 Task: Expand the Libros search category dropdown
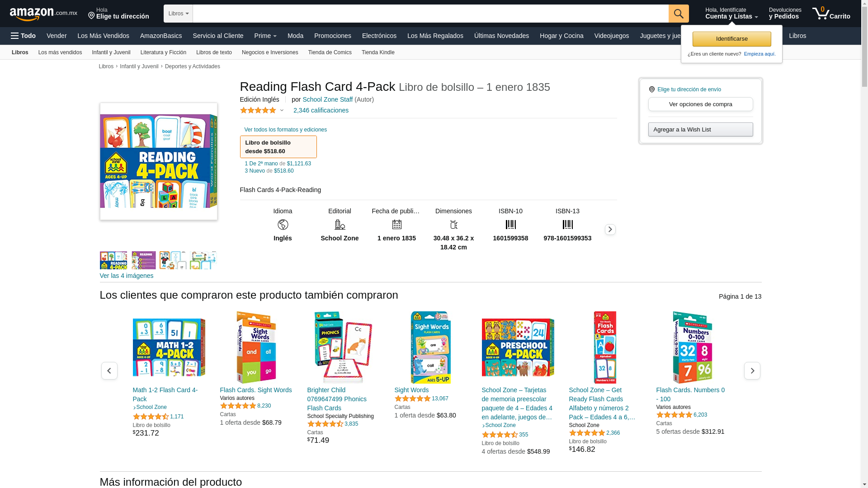178,14
